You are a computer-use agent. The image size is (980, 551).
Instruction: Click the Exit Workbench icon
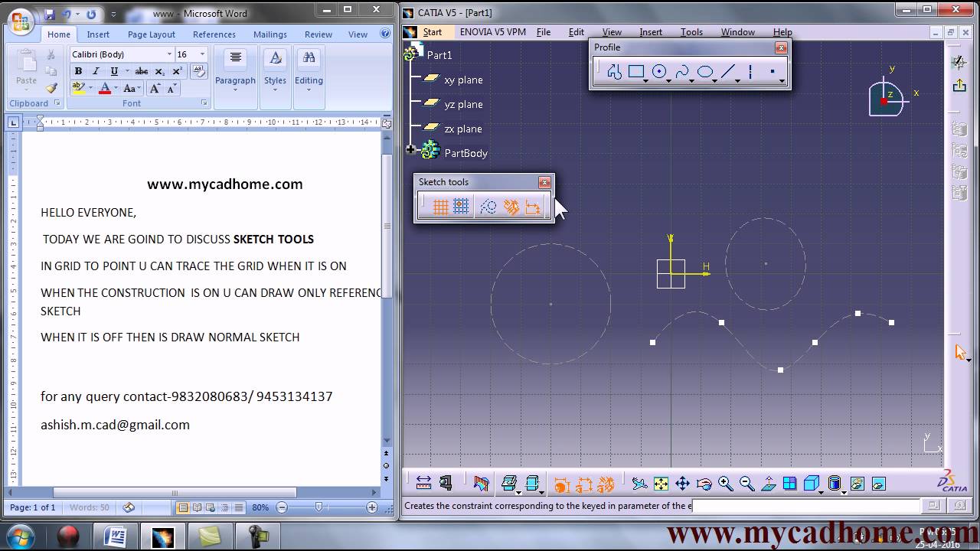(959, 85)
